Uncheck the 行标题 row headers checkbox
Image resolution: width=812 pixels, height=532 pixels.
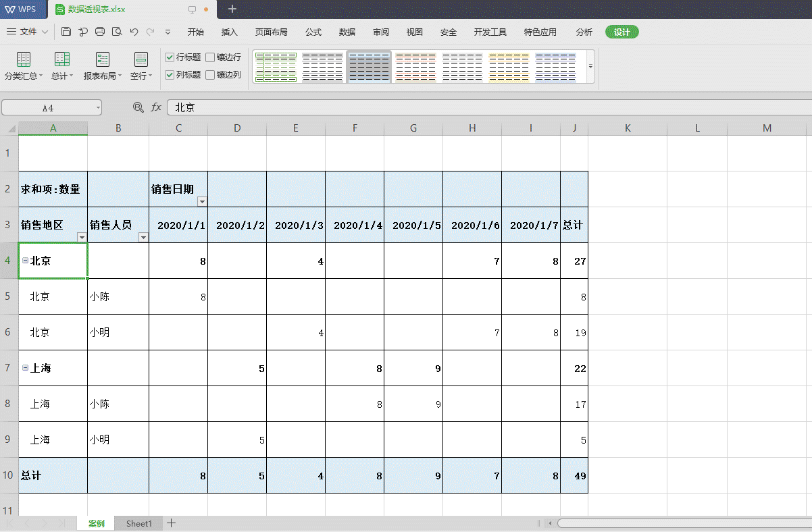coord(168,57)
